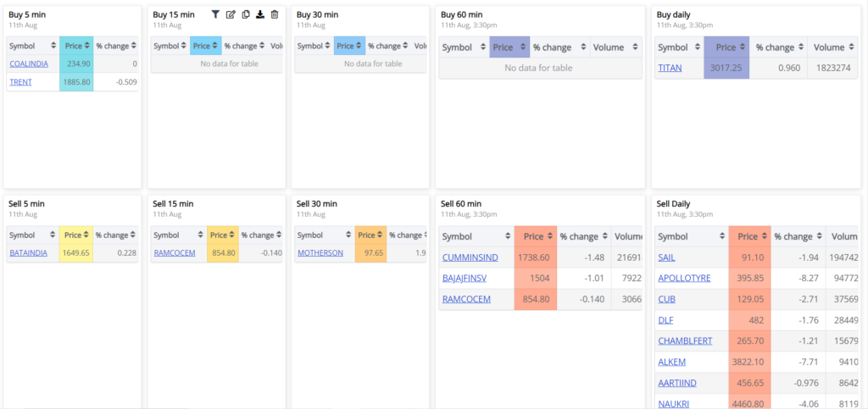Click the download icon on Buy 15 min
868x409 pixels.
click(x=260, y=14)
